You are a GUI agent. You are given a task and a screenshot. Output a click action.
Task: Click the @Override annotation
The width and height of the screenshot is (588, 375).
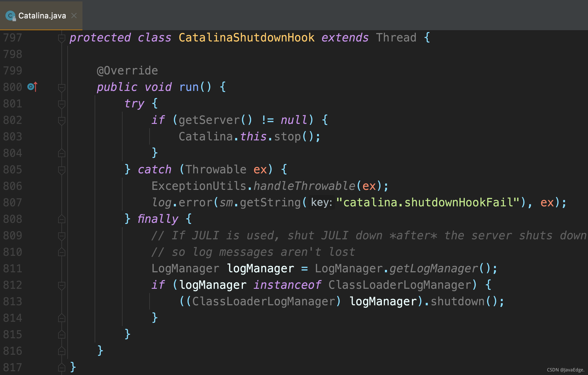coord(127,71)
